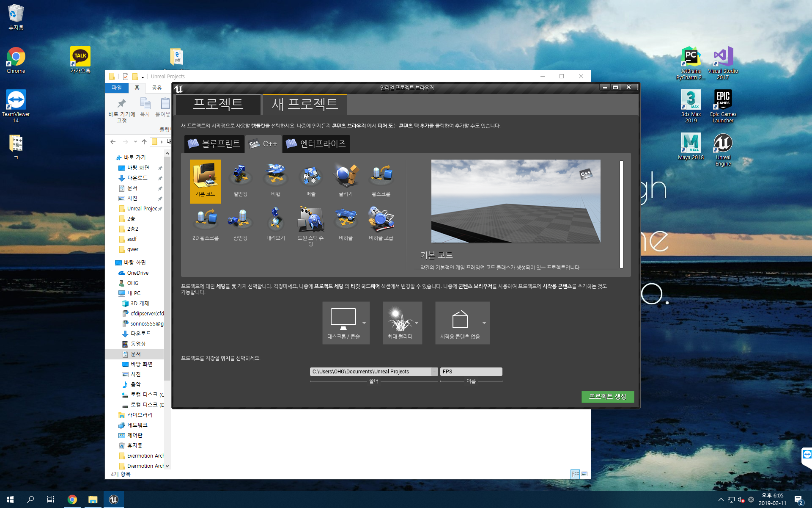Select 블루프린트 template tab

[x=214, y=144]
